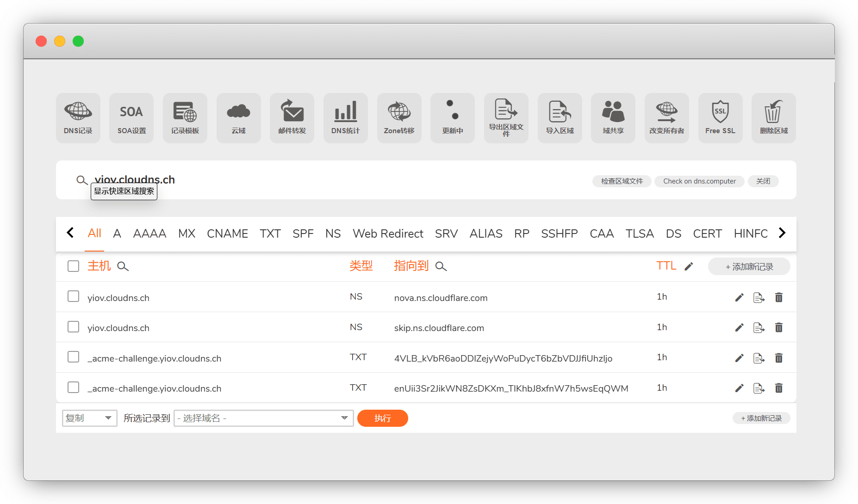Click the Check on dns.computer button
The height and width of the screenshot is (504, 858).
tap(699, 181)
